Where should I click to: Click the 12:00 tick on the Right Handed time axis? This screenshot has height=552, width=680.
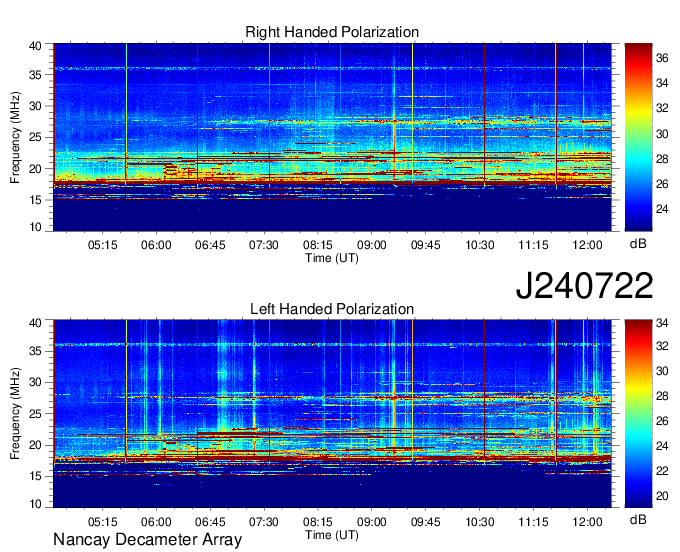tap(587, 245)
